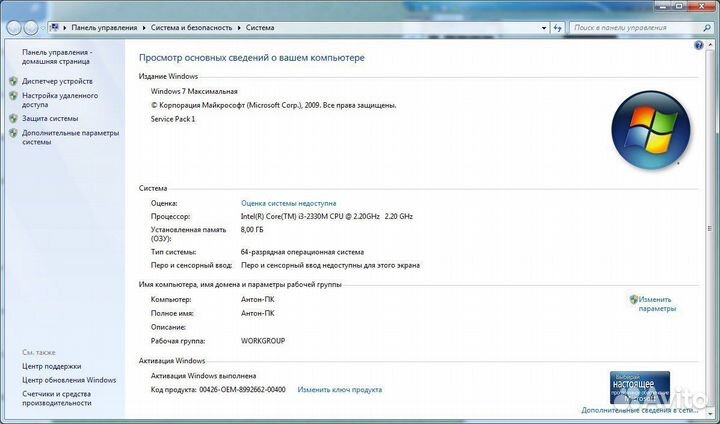Click the genuine Microsoft software badge
The height and width of the screenshot is (424, 720).
640,387
